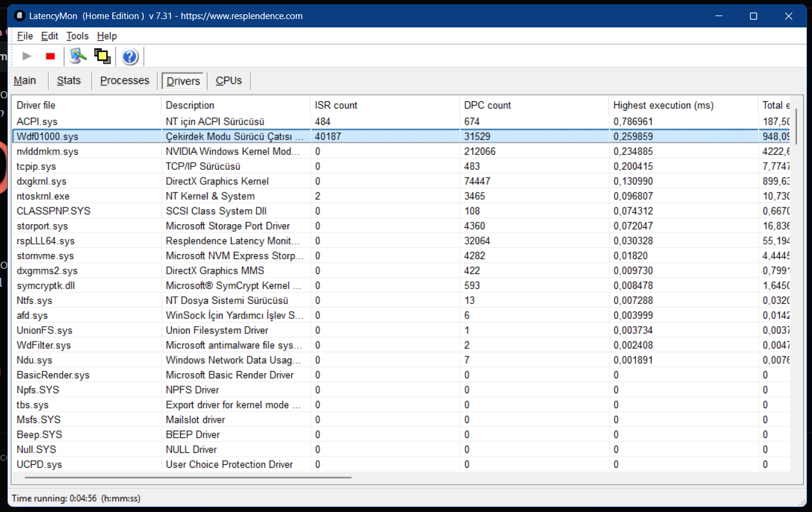812x512 pixels.
Task: Sort by Description column header
Action: click(236, 105)
